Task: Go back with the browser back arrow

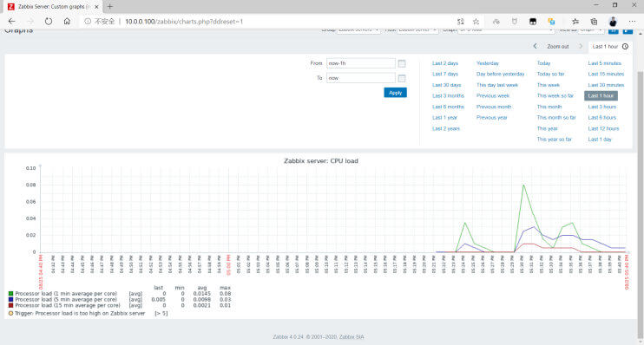Action: (11, 22)
